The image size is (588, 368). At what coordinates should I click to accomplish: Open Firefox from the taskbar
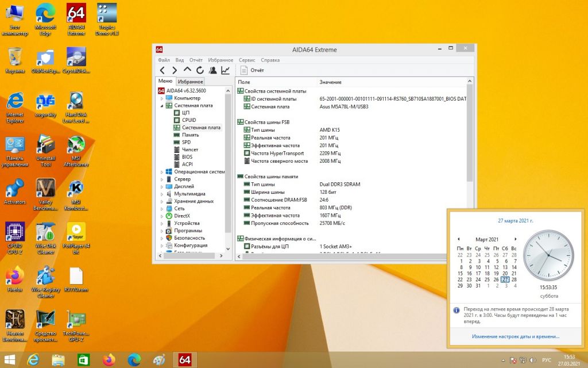point(109,360)
